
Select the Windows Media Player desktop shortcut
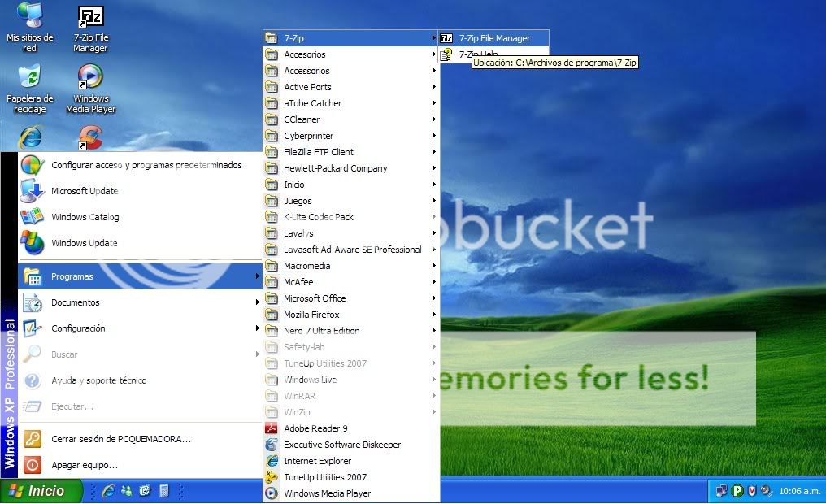click(x=90, y=89)
